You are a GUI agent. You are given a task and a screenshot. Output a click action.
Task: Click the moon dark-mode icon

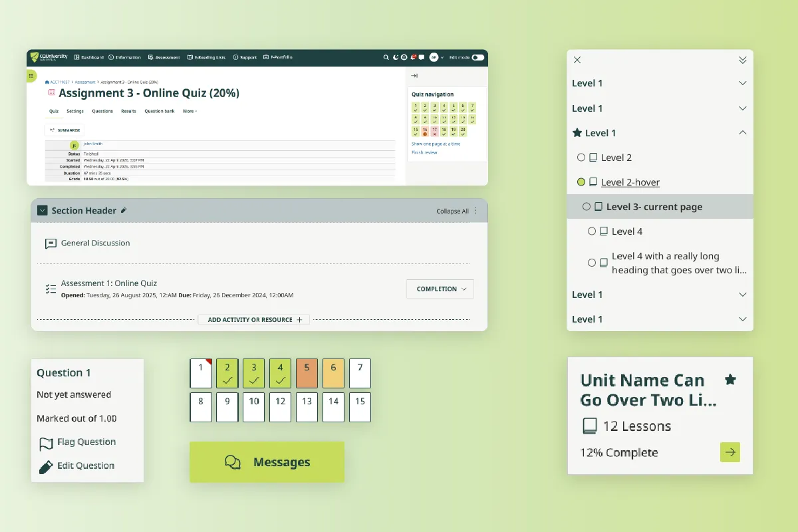(x=395, y=57)
